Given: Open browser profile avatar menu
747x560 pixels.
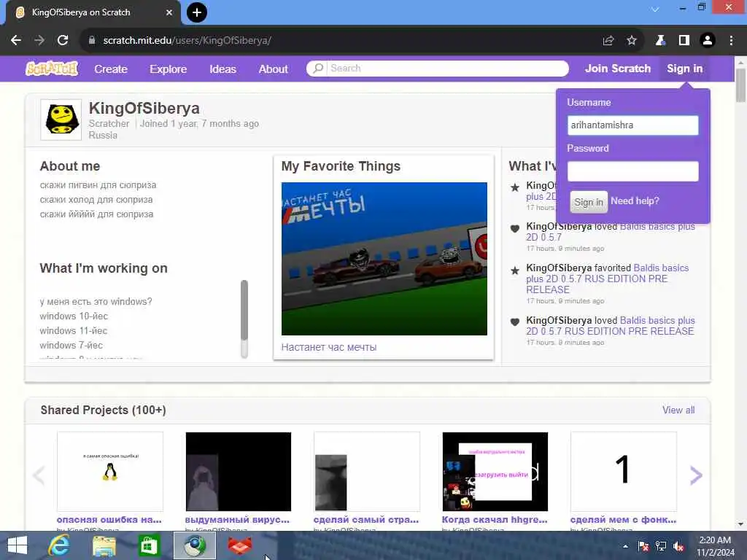Looking at the screenshot, I should pos(708,41).
